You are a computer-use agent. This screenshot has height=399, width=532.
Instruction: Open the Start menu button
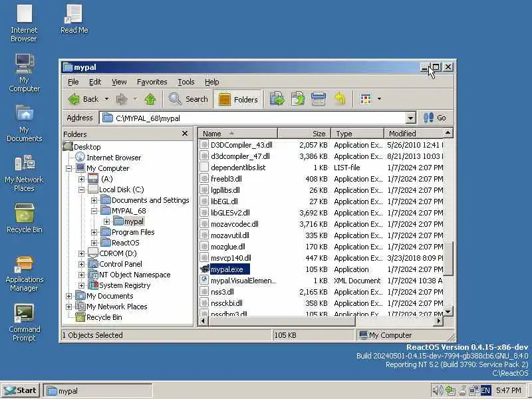point(21,390)
